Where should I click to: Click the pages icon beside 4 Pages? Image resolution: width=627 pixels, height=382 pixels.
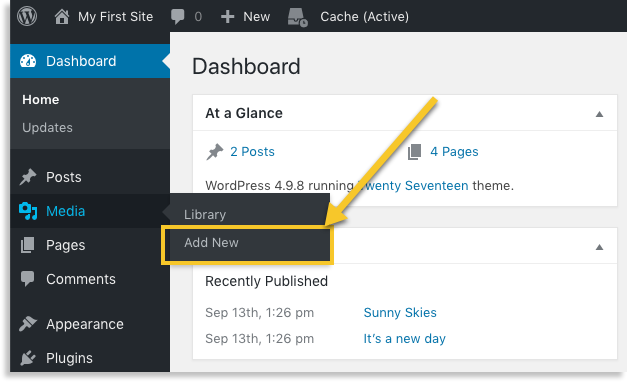pyautogui.click(x=415, y=152)
